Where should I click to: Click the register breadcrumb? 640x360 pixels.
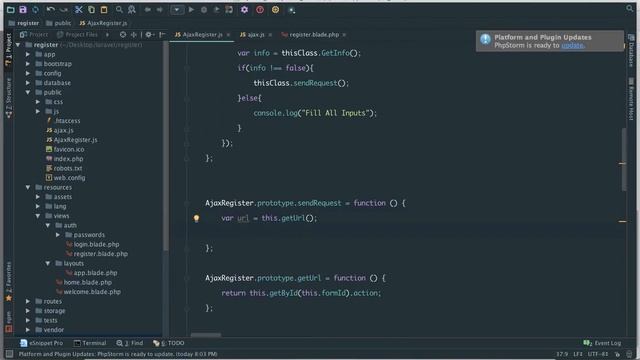tap(24, 23)
